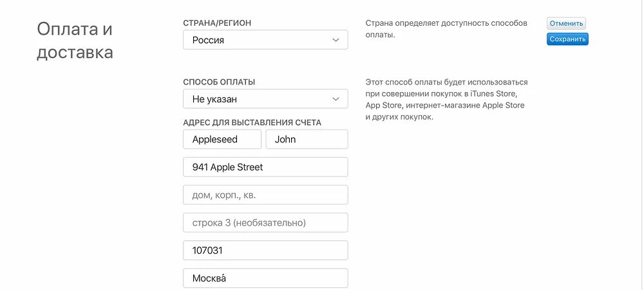Click the blue Сохранить button

tap(567, 39)
